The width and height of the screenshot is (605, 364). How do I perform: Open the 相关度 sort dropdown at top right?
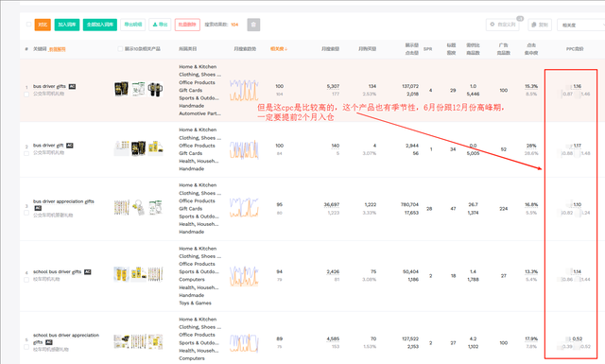pyautogui.click(x=580, y=25)
